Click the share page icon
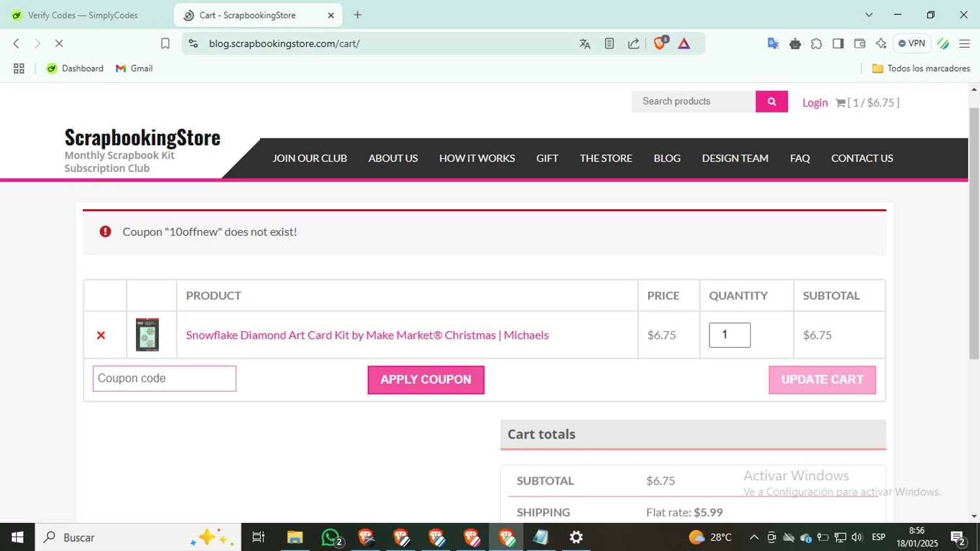 click(634, 44)
